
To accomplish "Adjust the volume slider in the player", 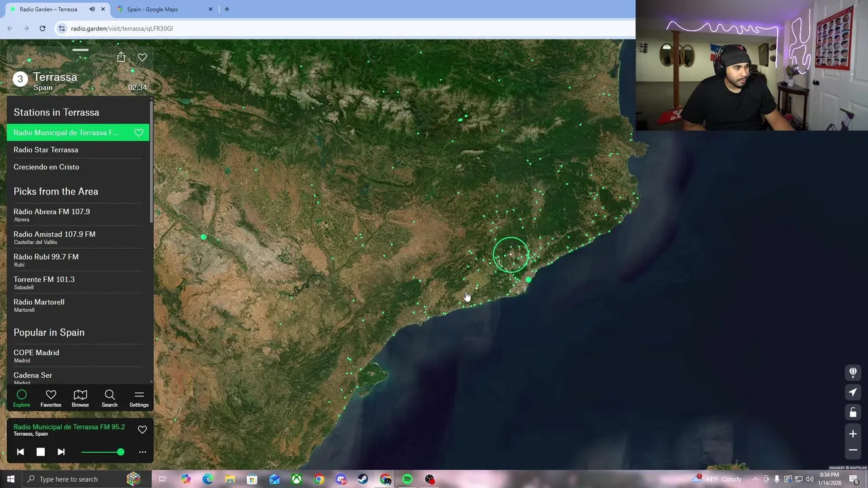I will click(x=102, y=452).
